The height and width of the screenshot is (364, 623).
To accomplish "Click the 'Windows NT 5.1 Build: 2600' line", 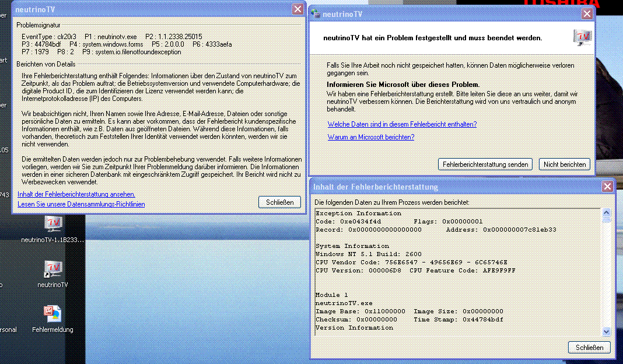I will 368,254.
